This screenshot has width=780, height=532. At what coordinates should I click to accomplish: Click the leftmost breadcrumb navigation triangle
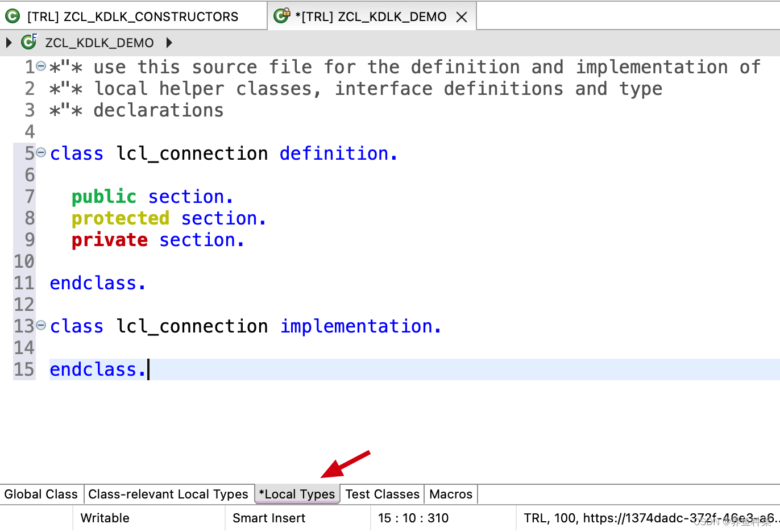pos(8,42)
